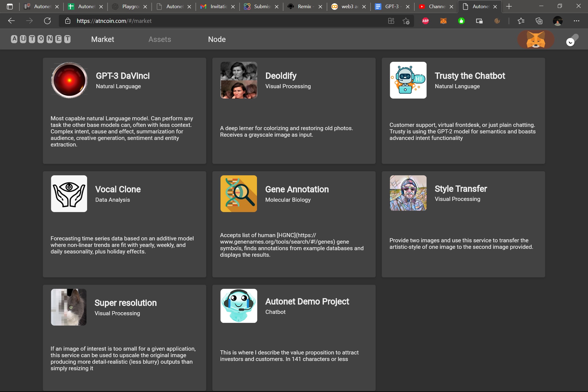Close the Playground tab

coord(145,7)
